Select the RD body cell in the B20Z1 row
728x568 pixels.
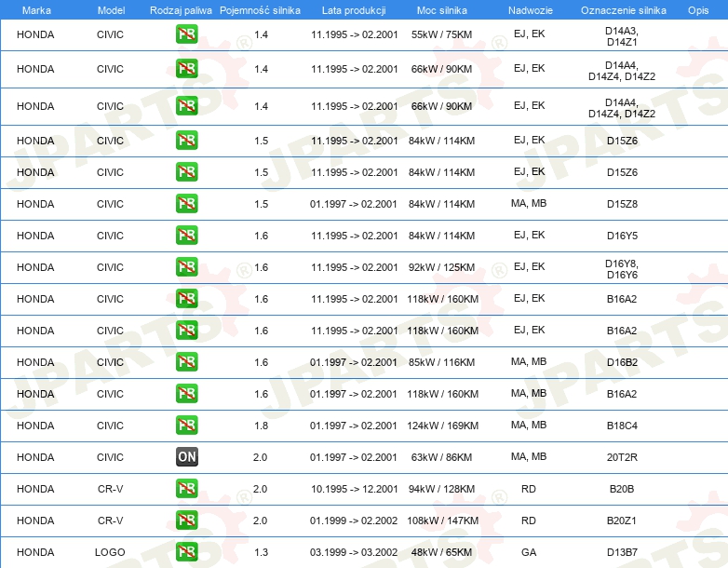tap(529, 521)
